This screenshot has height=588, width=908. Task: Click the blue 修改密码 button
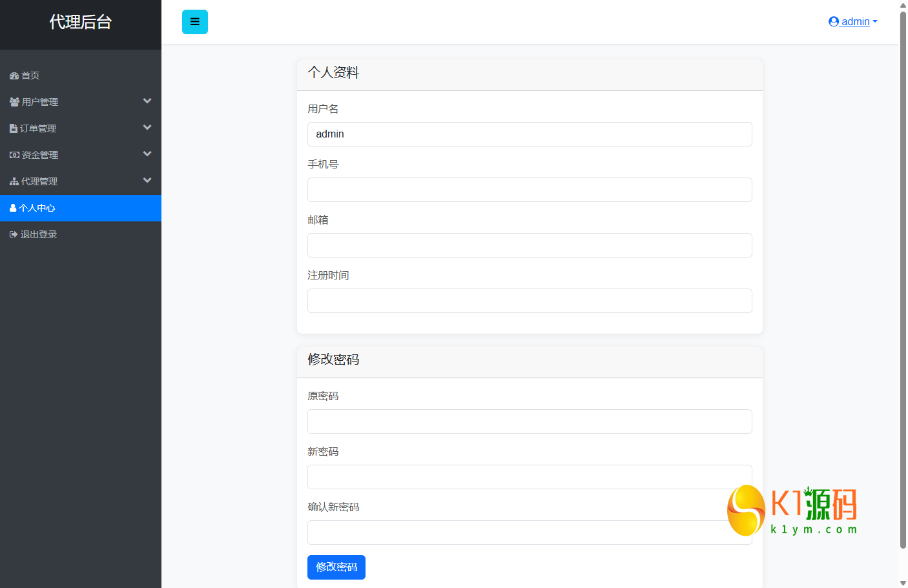(336, 567)
